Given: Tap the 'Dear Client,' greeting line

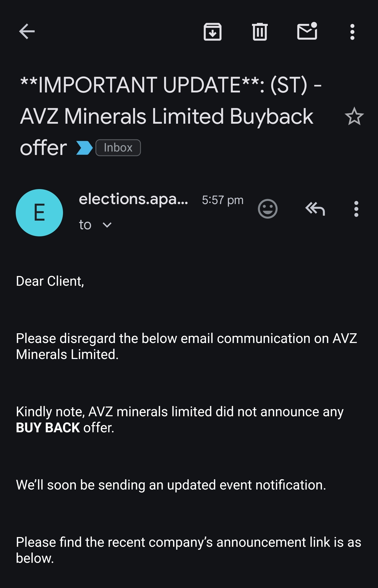Looking at the screenshot, I should (50, 281).
